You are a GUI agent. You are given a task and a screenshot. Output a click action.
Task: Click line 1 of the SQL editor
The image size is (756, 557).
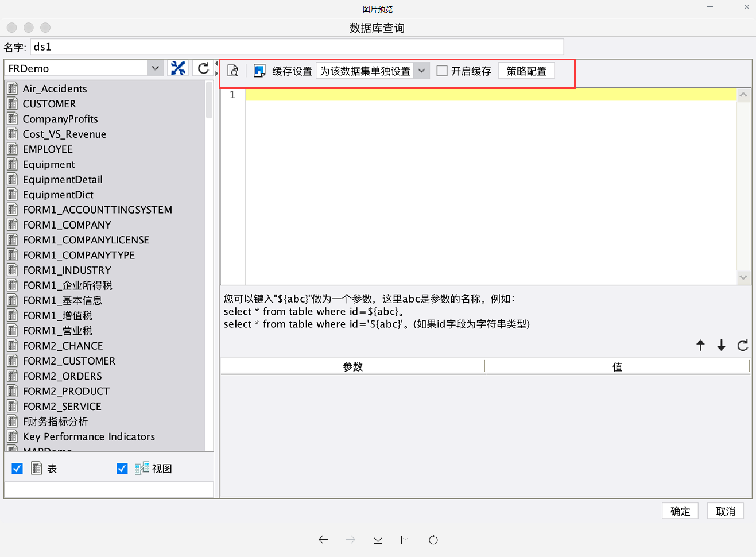491,95
